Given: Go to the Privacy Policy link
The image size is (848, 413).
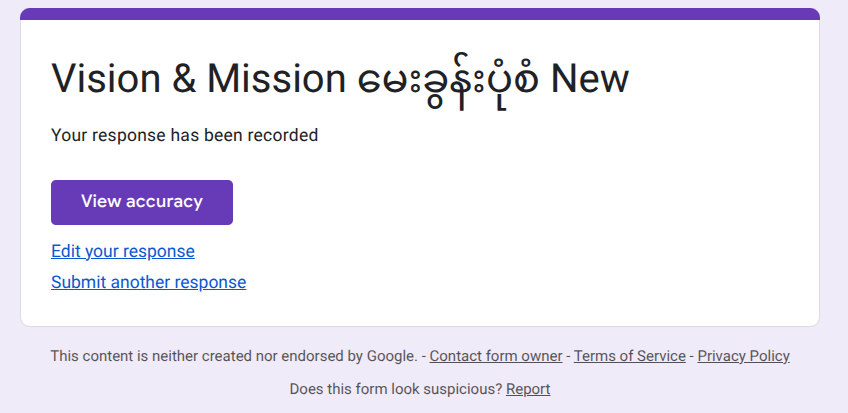Looking at the screenshot, I should pos(743,356).
